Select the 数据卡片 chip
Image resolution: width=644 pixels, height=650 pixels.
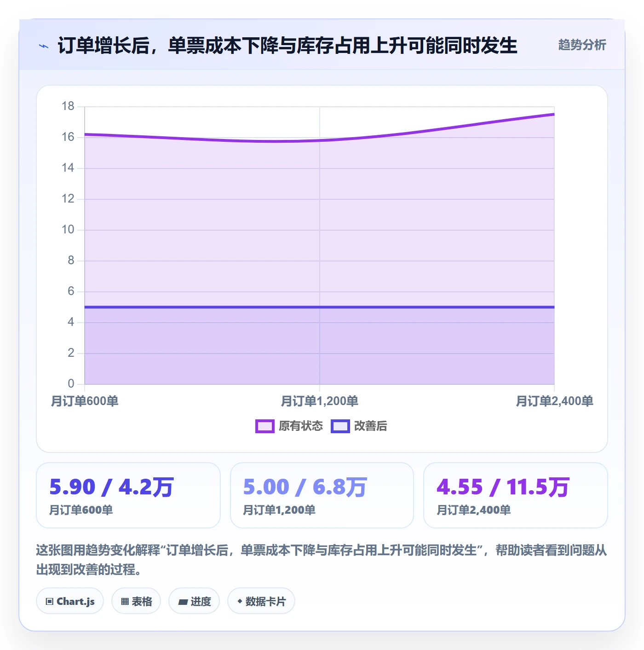[261, 601]
